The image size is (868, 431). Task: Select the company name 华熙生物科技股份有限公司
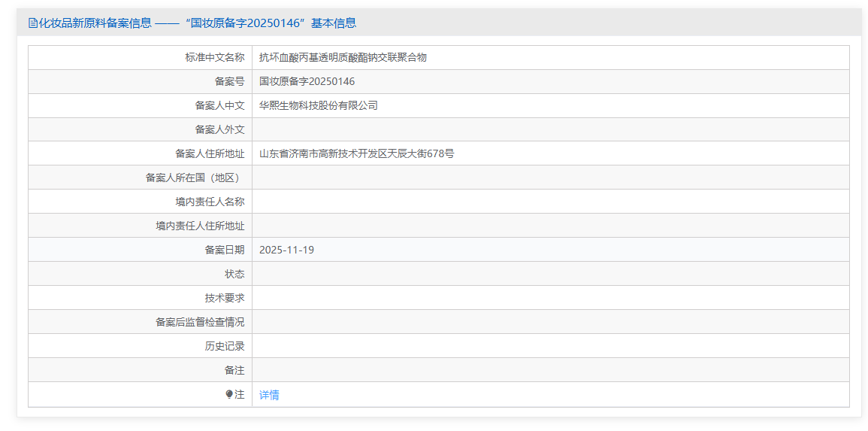pyautogui.click(x=319, y=105)
